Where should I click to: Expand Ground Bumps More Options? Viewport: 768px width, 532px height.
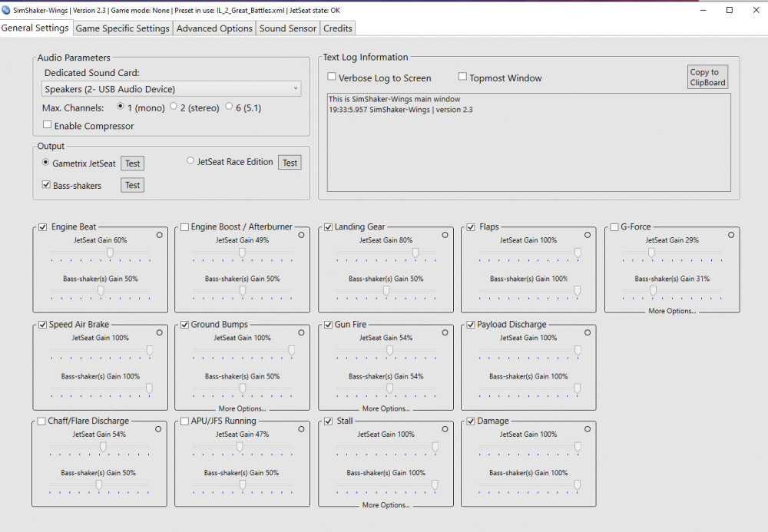[x=243, y=408]
